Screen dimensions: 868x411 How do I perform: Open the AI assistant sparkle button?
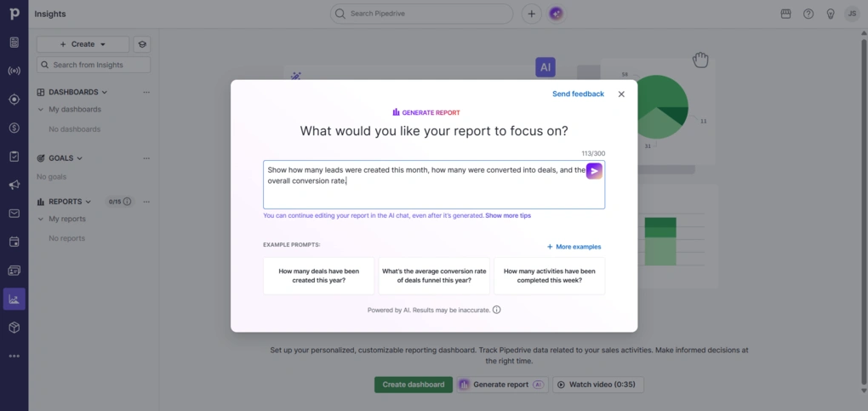556,14
